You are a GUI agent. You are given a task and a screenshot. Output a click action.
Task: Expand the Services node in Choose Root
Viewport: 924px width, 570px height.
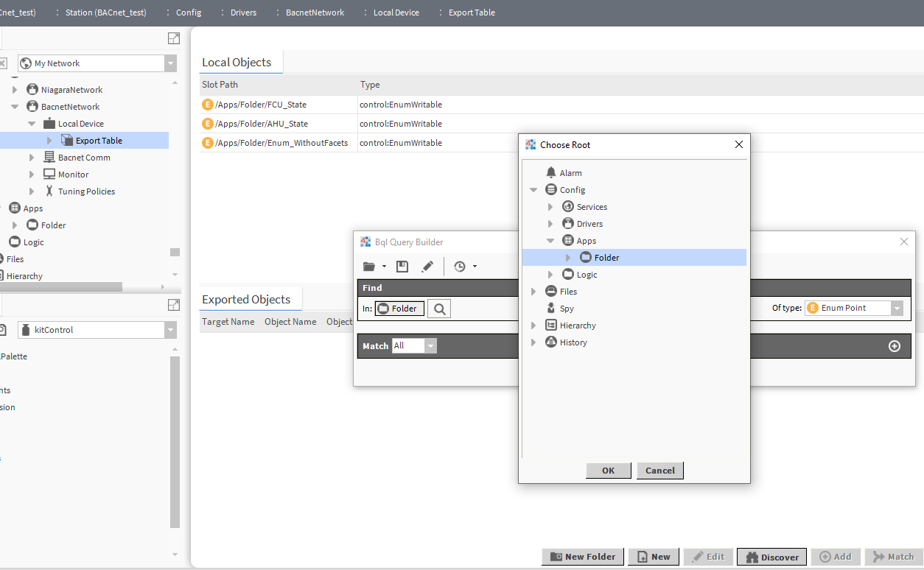point(549,207)
